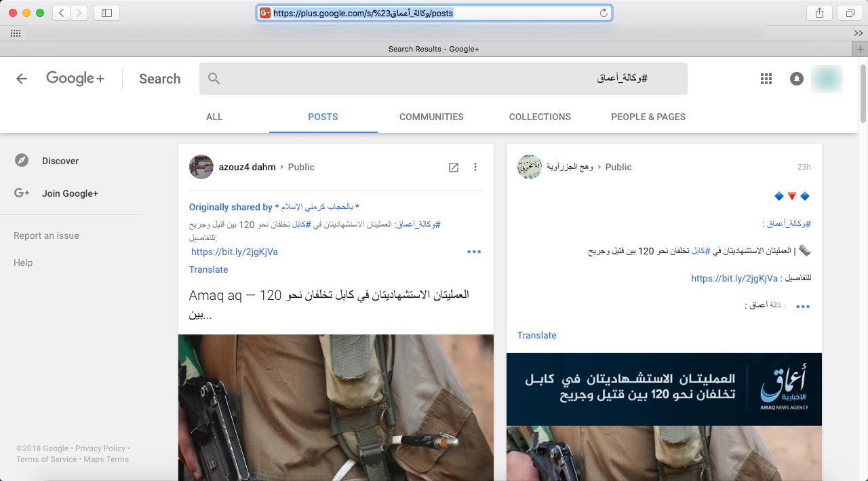This screenshot has height=481, width=868.
Task: Click inside the Google+ search field
Action: click(441, 79)
